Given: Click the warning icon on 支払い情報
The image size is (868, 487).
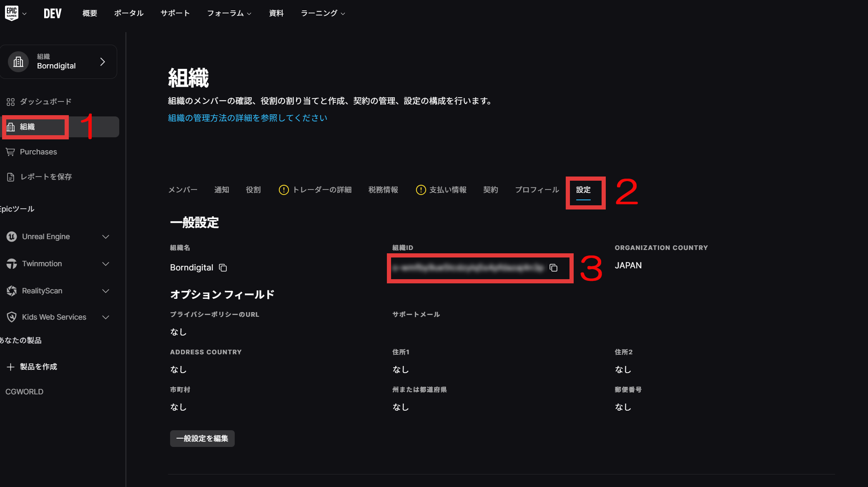Looking at the screenshot, I should [x=421, y=190].
